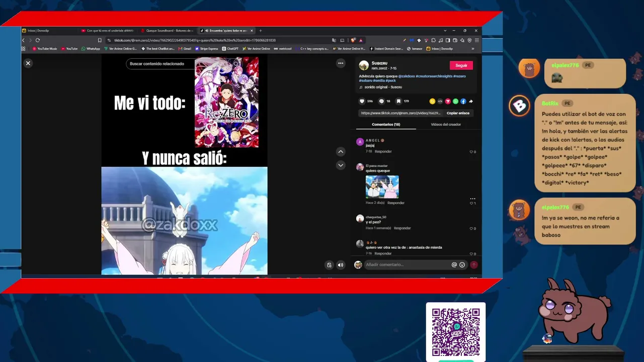This screenshot has width=644, height=362.
Task: Open comments via the speech bubble icon
Action: (381, 101)
